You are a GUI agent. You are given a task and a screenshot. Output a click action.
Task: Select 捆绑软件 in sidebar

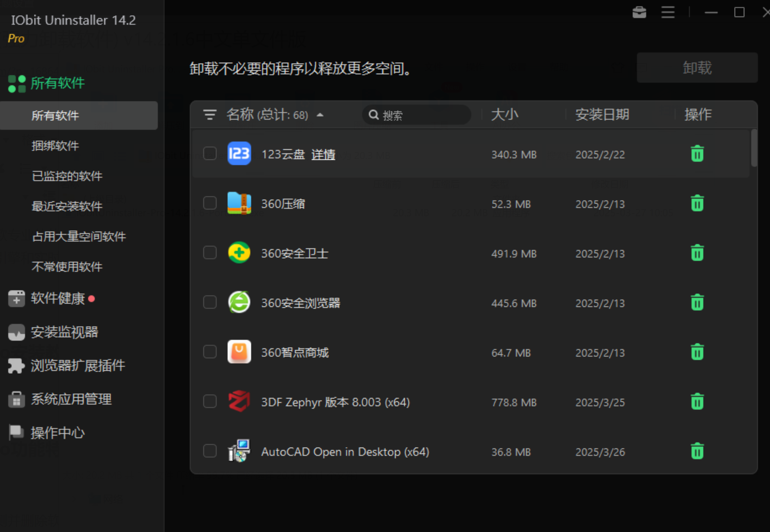click(55, 146)
